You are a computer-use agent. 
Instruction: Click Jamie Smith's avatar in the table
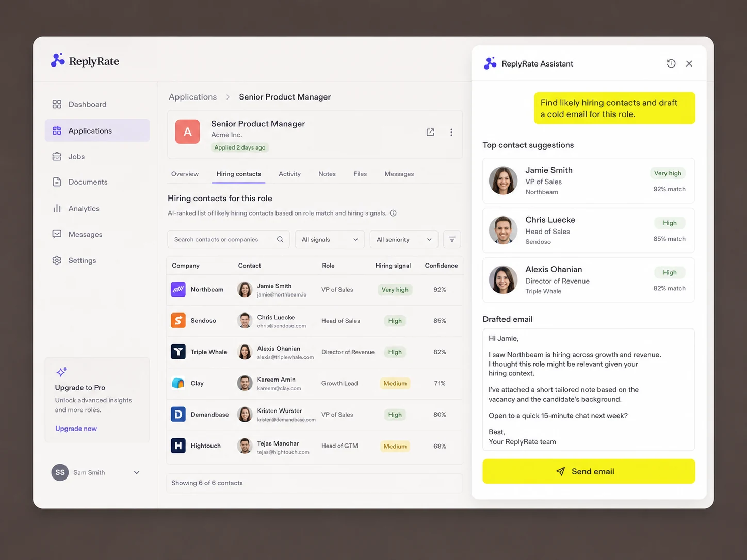click(245, 289)
